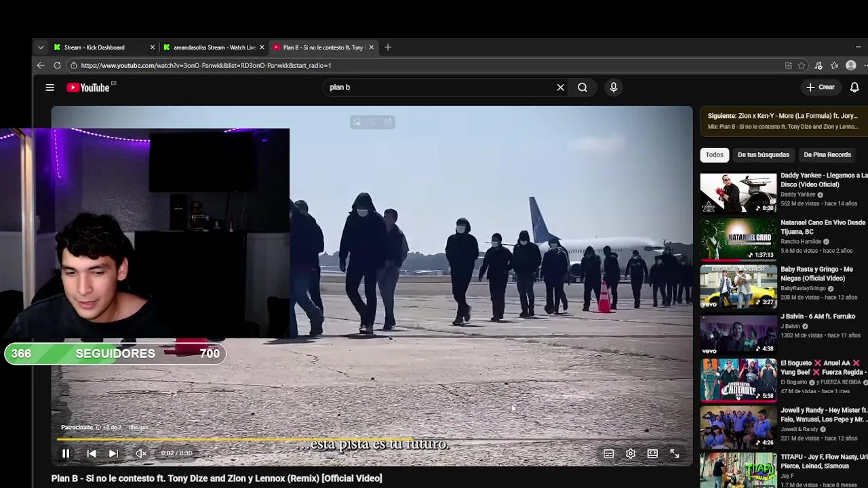Image resolution: width=868 pixels, height=488 pixels.
Task: Open Natanael Cano En Vivo thumbnail
Action: (738, 240)
